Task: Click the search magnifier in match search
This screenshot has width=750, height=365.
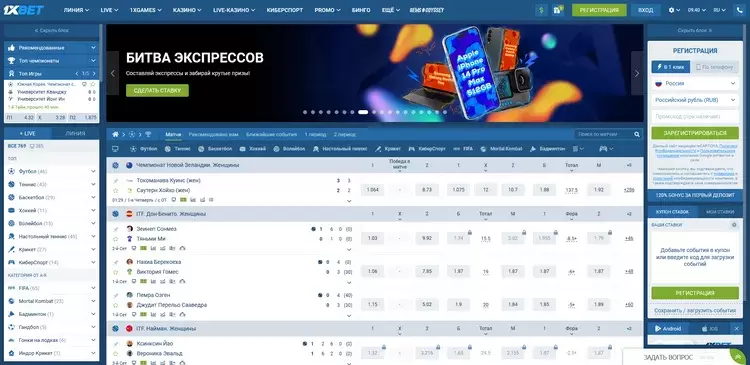Action: pyautogui.click(x=637, y=134)
